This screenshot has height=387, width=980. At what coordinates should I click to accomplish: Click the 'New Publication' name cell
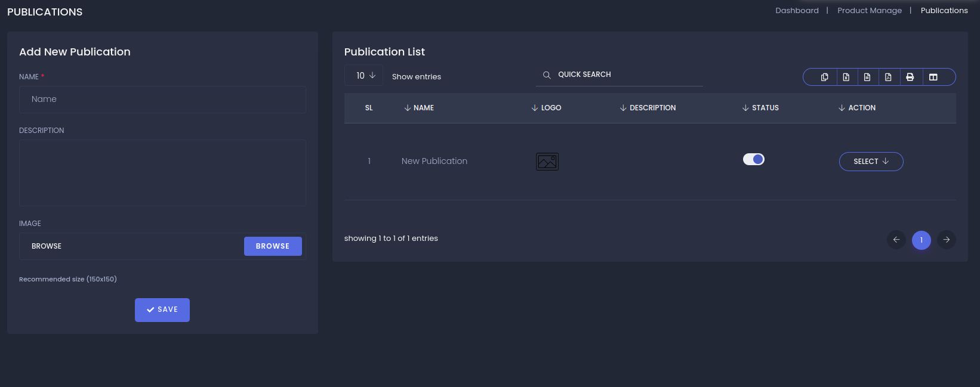434,161
